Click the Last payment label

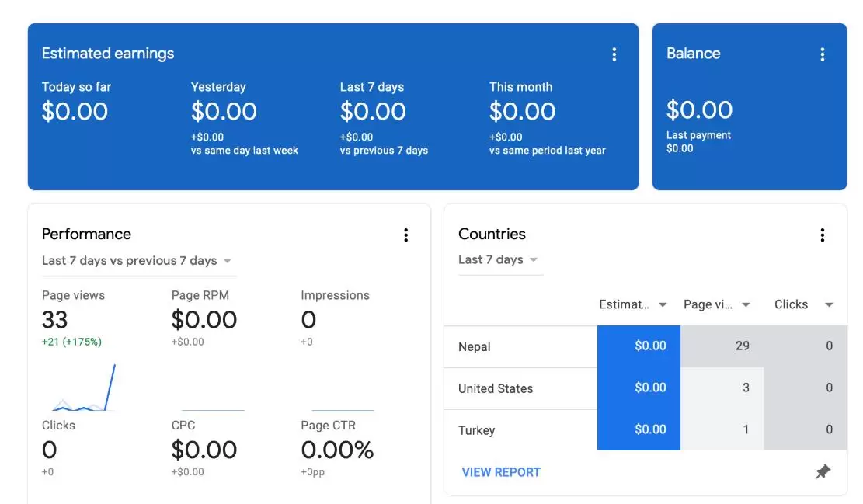pyautogui.click(x=698, y=135)
